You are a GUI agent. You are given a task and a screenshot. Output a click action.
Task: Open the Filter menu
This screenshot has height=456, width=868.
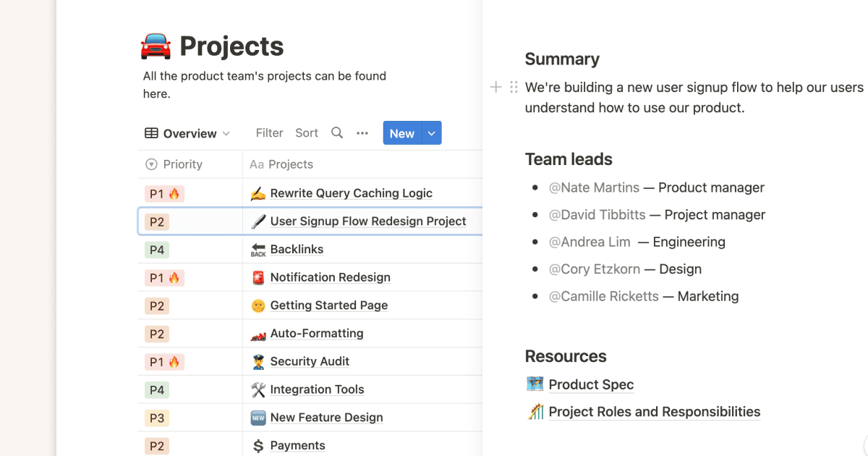[269, 132]
